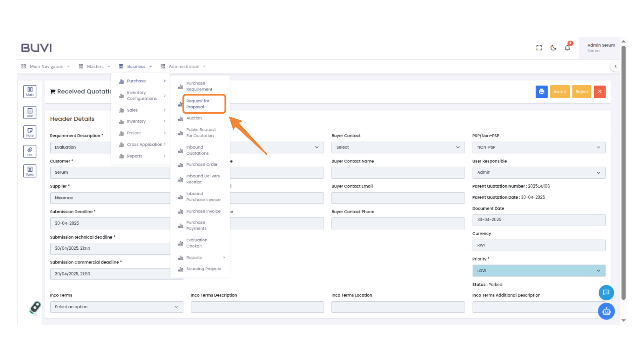Open the Spec sidebar icon

[30, 171]
